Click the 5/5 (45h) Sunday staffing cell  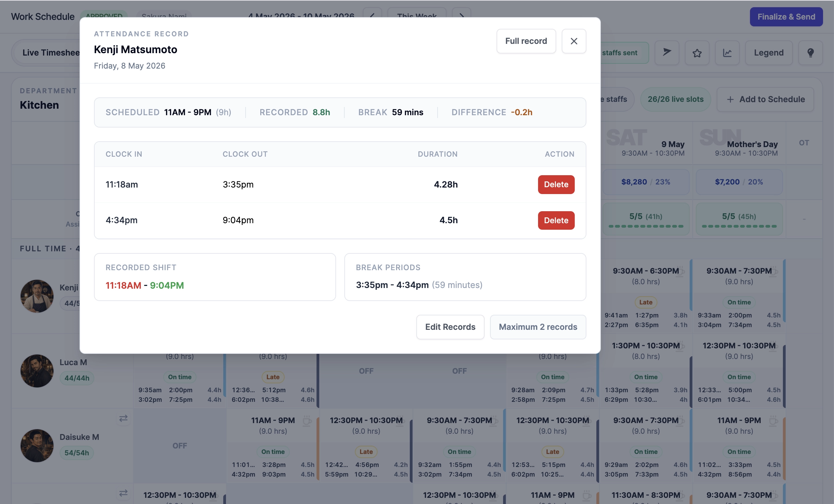click(x=739, y=219)
